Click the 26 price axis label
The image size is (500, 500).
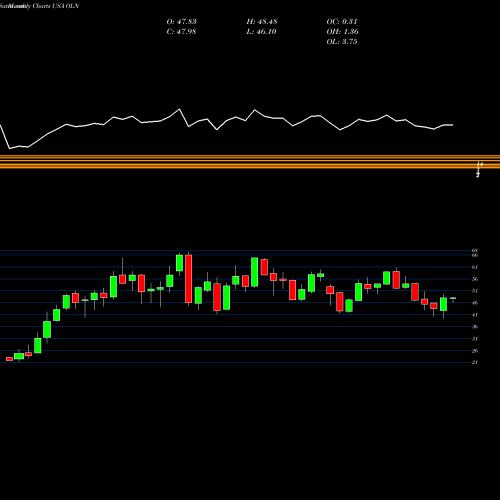click(475, 351)
